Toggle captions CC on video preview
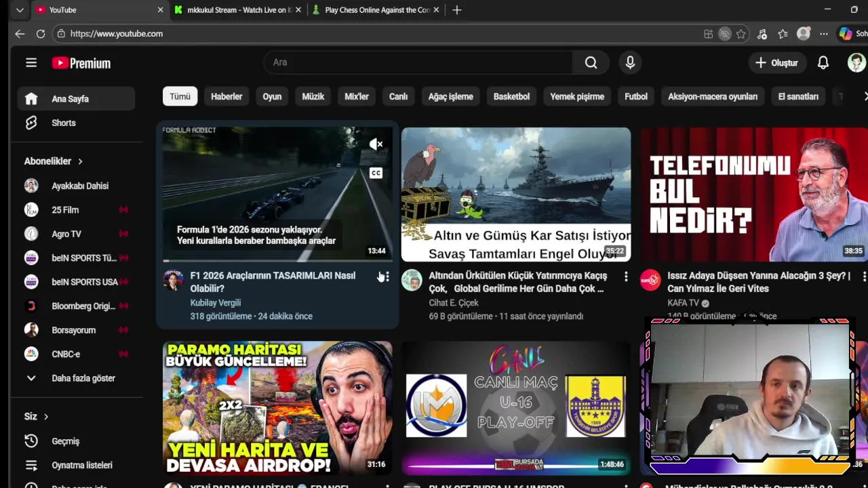 pos(376,173)
